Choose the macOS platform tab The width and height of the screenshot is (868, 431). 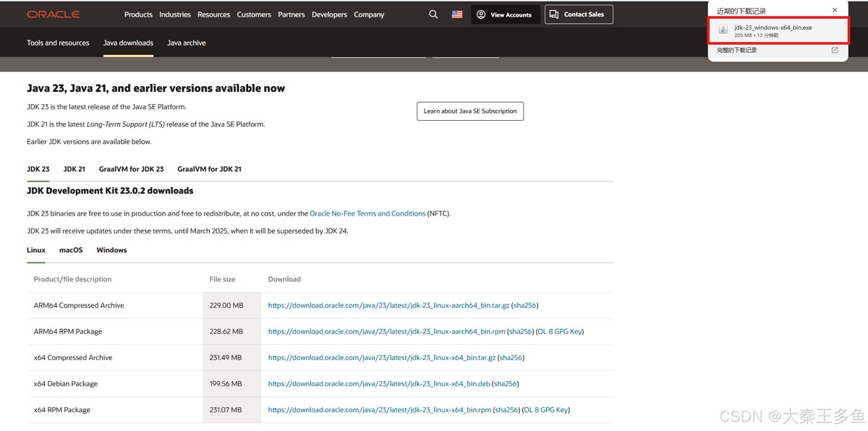point(71,250)
